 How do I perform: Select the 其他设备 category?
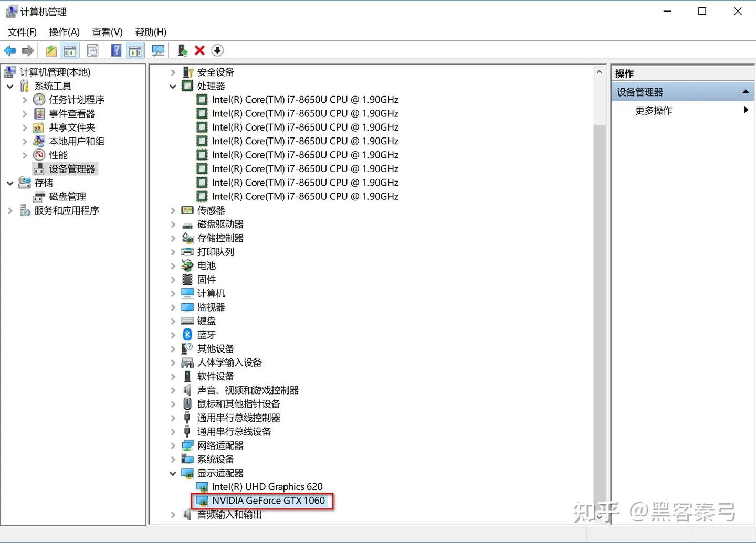pyautogui.click(x=216, y=349)
